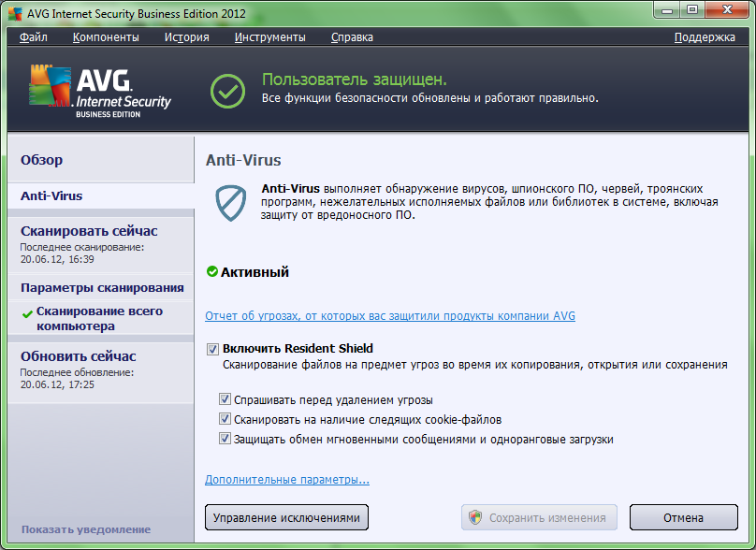The image size is (756, 550).
Task: Open the Инструменты menu
Action: point(270,37)
